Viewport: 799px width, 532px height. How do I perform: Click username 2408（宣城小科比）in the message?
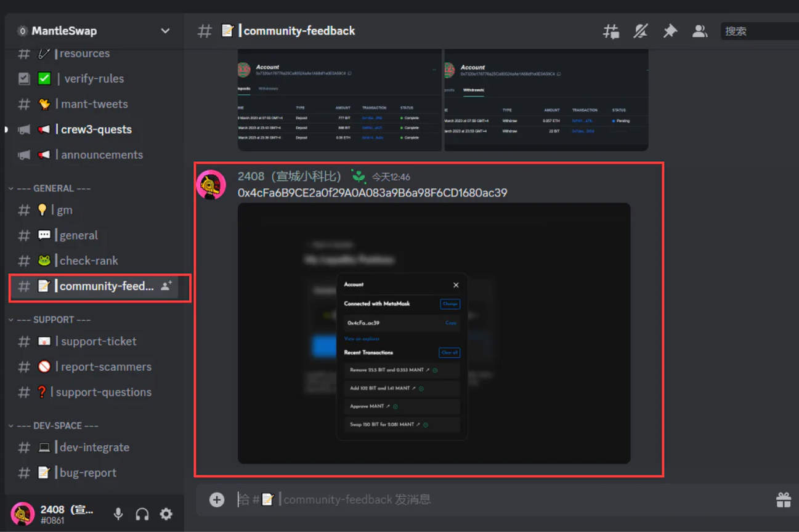pos(290,177)
